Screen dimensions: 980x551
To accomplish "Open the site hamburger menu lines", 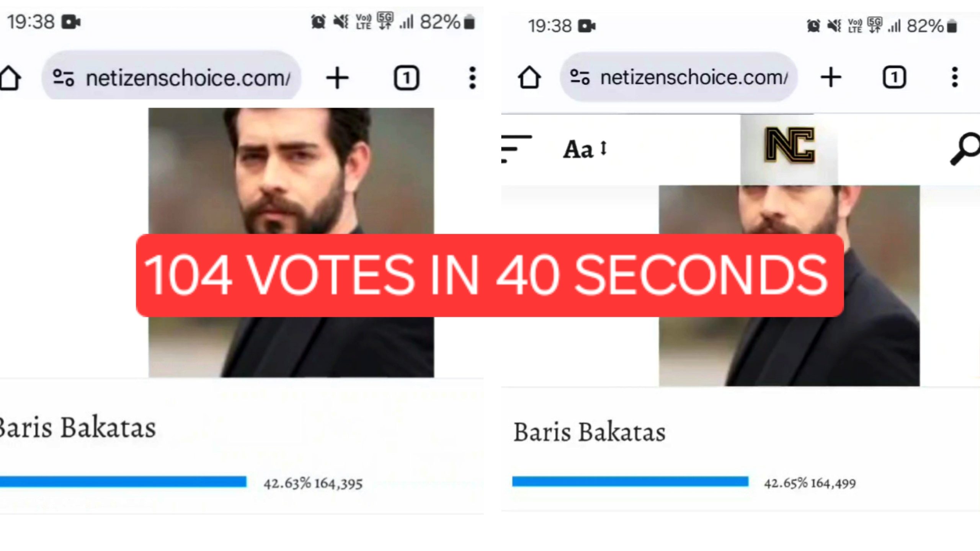I will [516, 149].
